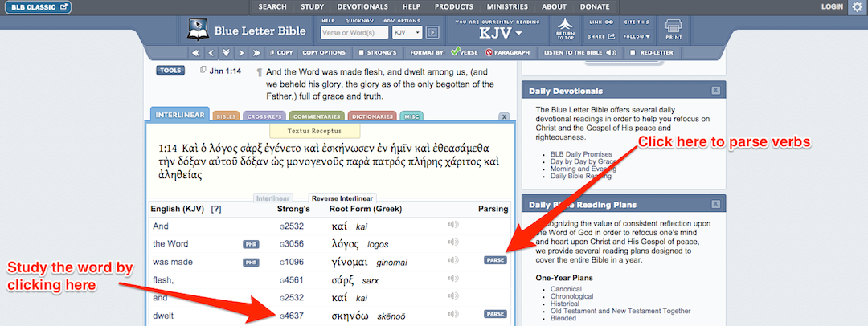Screen dimensions: 868x326
Task: Switch to the INTERLINEAR tab
Action: (x=180, y=115)
